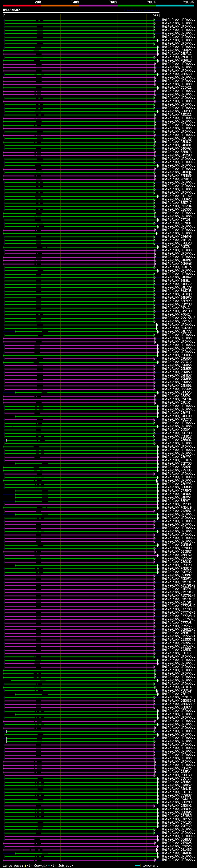
Task: Pick the hit UniRef100_Q6DGS3-2
Action: click(x=179, y=700)
